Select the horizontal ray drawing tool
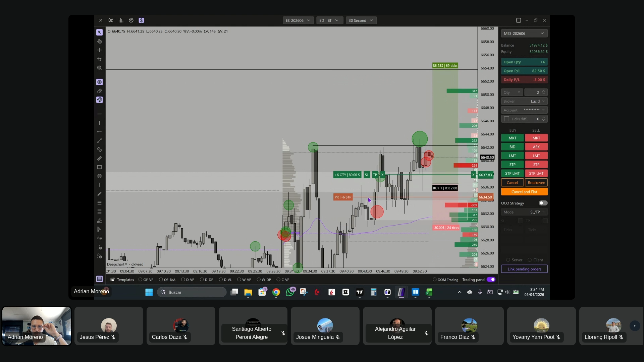This screenshot has width=644, height=362. pos(99,132)
